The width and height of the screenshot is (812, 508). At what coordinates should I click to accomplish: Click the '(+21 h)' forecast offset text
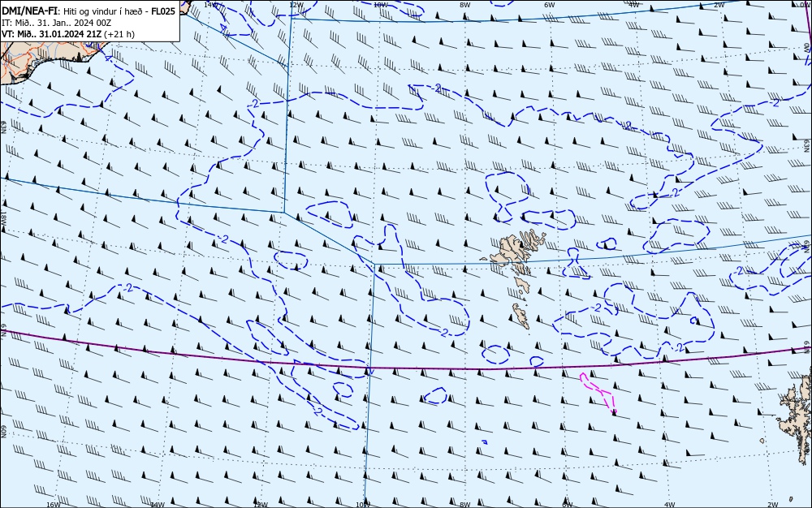click(x=119, y=34)
